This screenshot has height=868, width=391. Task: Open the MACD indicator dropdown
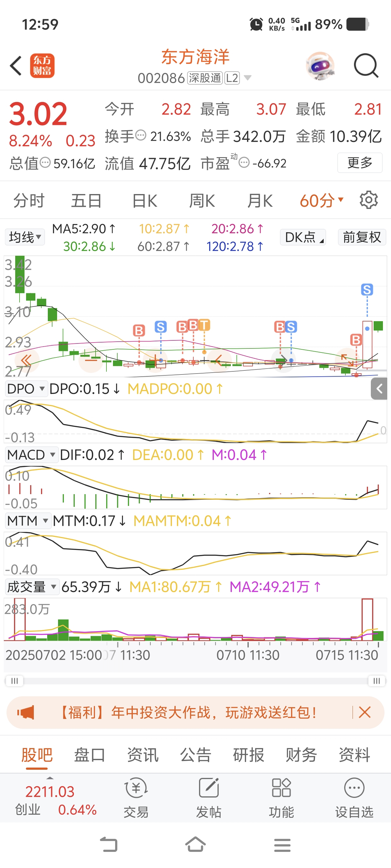pyautogui.click(x=31, y=455)
